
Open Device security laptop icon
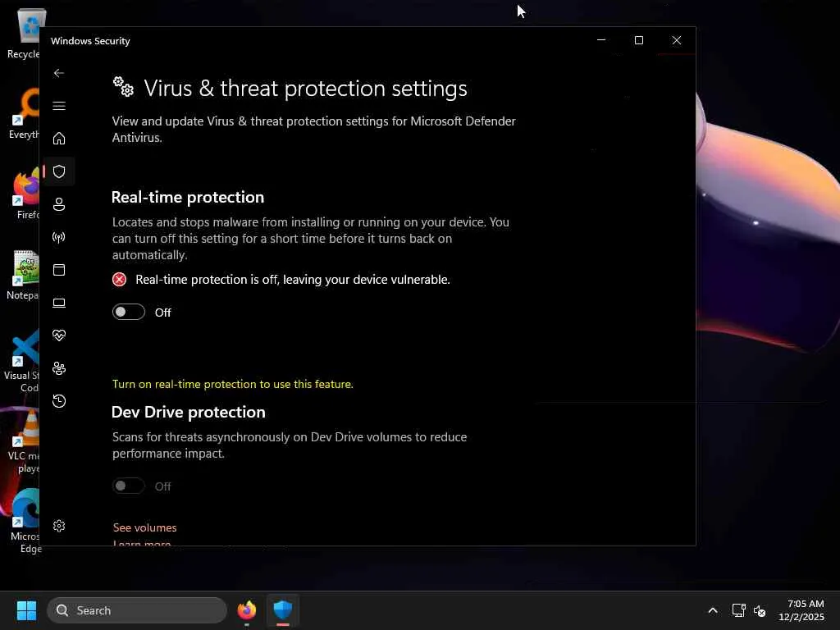59,303
